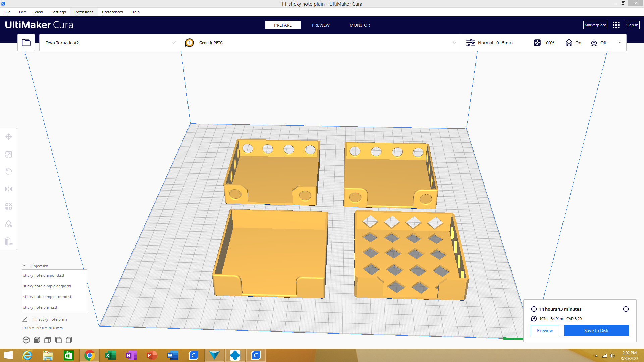Click the Preview button in bottom panel
This screenshot has height=362, width=644.
[x=545, y=330]
